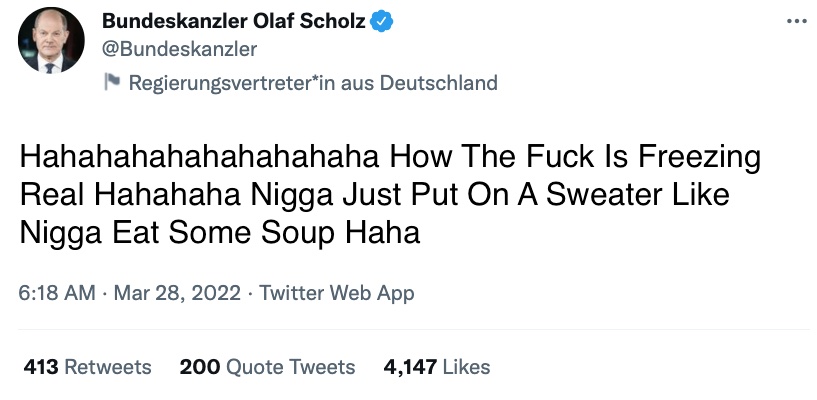
Task: Click the blue verified badge icon
Action: [x=382, y=22]
